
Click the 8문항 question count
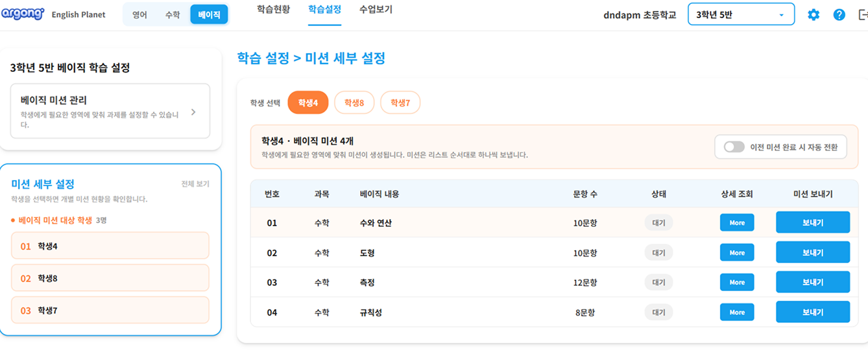[x=586, y=312]
